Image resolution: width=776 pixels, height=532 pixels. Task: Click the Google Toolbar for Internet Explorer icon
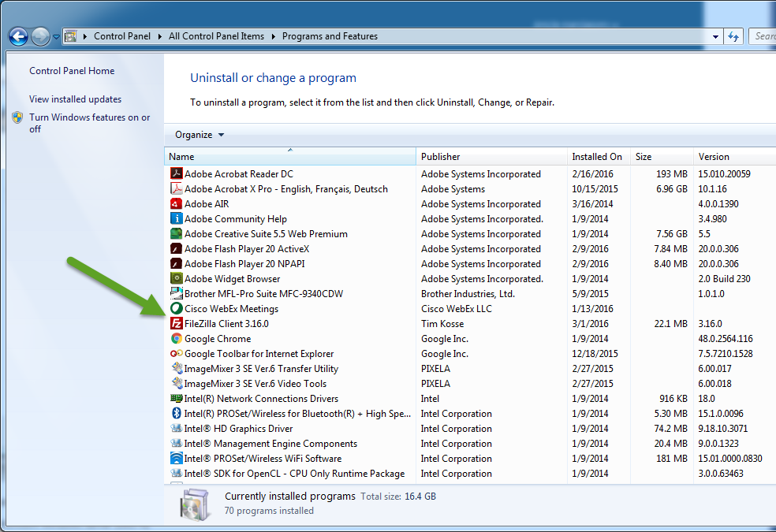[x=176, y=354]
